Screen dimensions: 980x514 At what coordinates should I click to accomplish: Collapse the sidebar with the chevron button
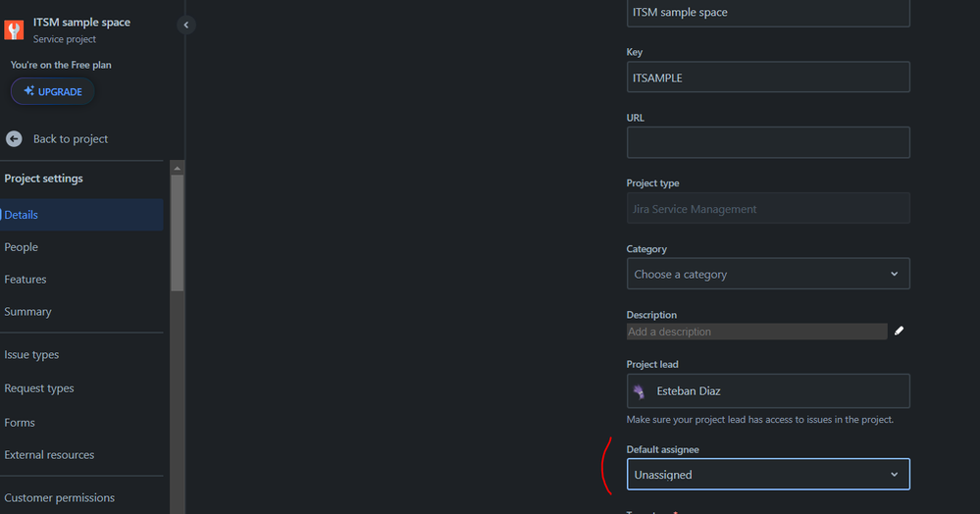click(186, 25)
